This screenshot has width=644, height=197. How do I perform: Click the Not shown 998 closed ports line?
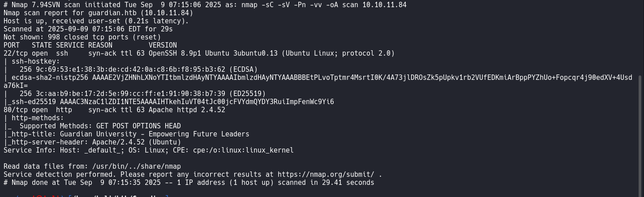[x=82, y=37]
